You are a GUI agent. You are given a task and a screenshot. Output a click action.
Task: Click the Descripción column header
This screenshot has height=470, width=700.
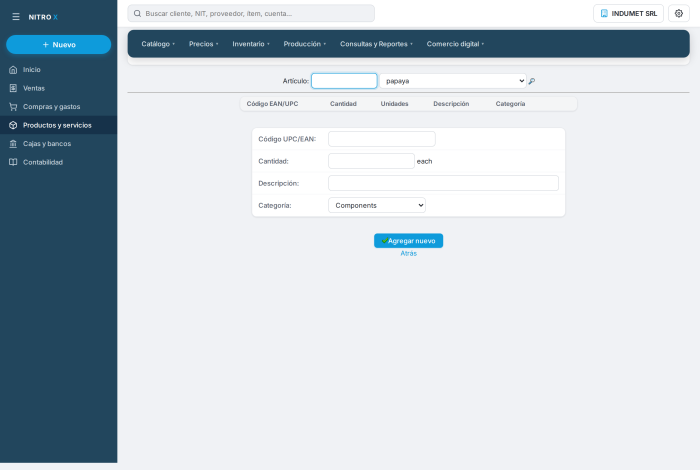[x=451, y=104]
